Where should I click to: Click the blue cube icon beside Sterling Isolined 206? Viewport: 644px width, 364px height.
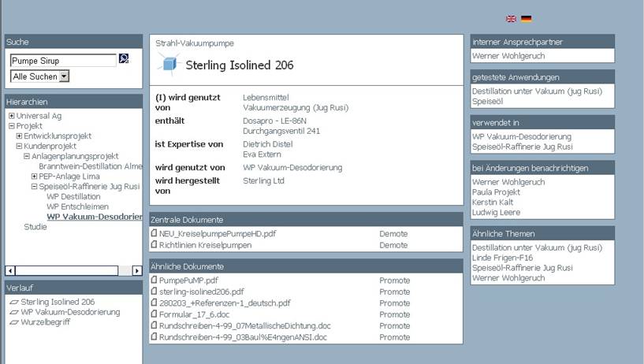[169, 65]
